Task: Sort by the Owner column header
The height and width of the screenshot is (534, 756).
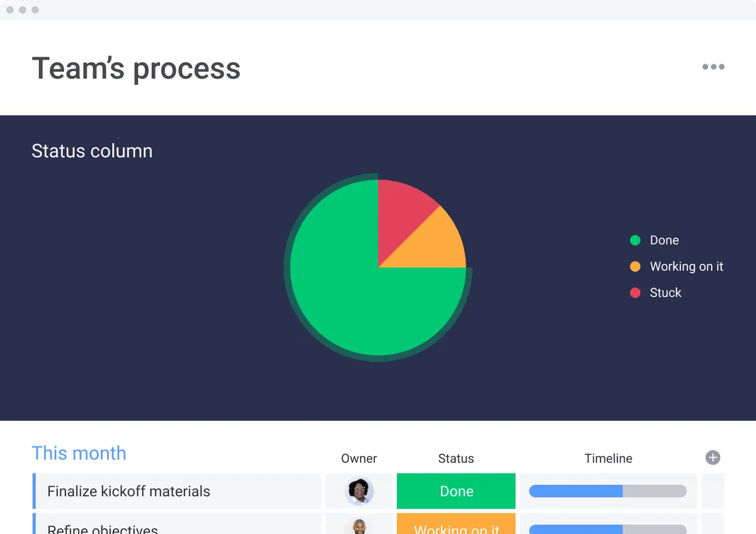Action: 359,458
